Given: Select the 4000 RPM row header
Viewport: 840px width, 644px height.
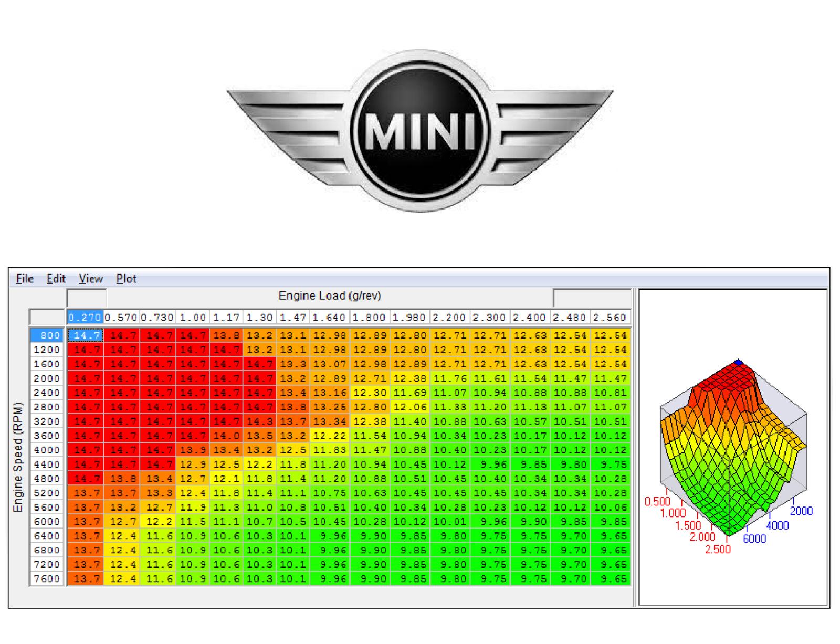Looking at the screenshot, I should (x=46, y=450).
